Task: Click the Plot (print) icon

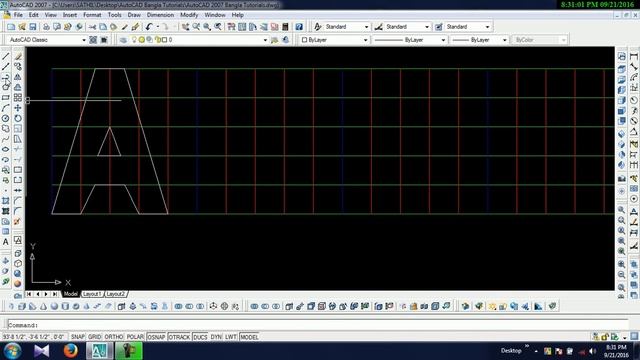Action: click(x=46, y=27)
